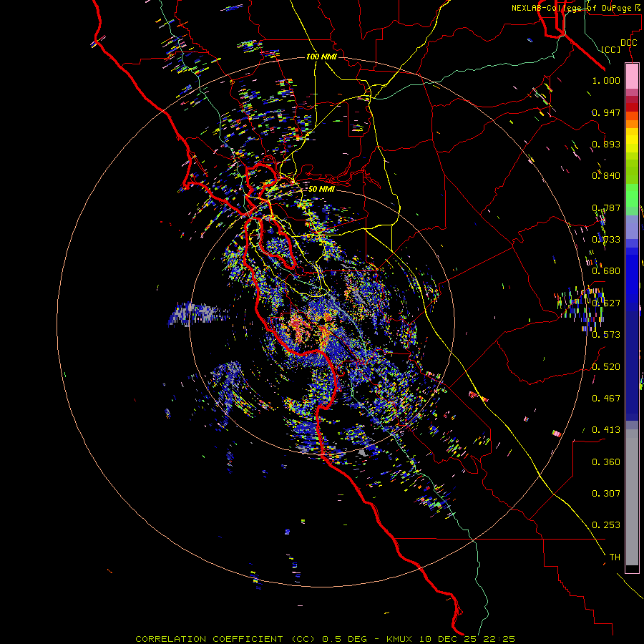Click the 0.573 scale value
The image size is (644, 644).
pyautogui.click(x=606, y=335)
